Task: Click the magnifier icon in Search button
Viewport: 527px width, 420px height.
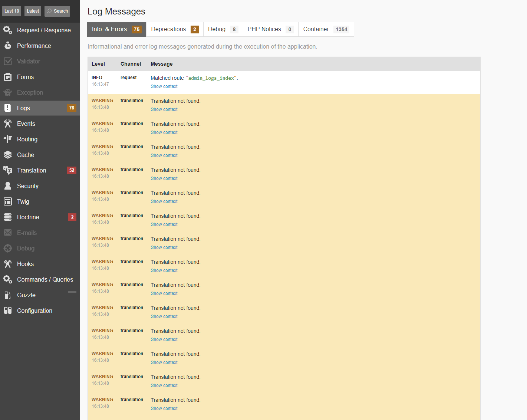Action: click(49, 11)
